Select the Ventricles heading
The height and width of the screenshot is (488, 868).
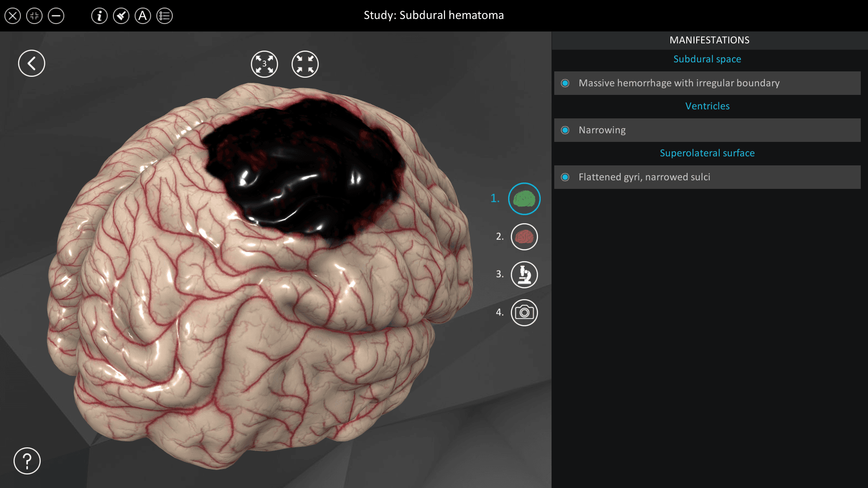[x=707, y=106]
